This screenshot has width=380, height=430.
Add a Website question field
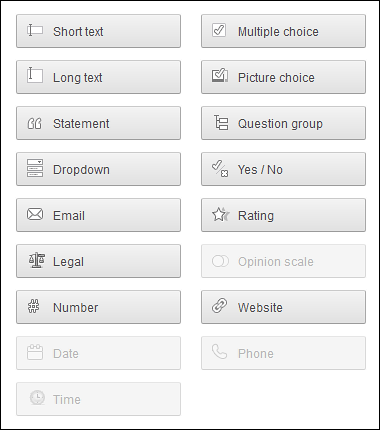tap(283, 307)
